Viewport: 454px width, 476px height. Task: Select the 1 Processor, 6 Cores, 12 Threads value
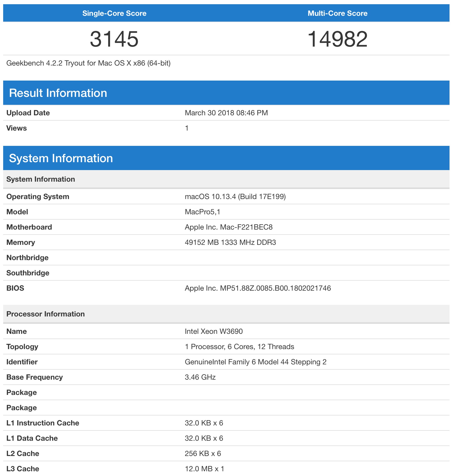point(239,347)
